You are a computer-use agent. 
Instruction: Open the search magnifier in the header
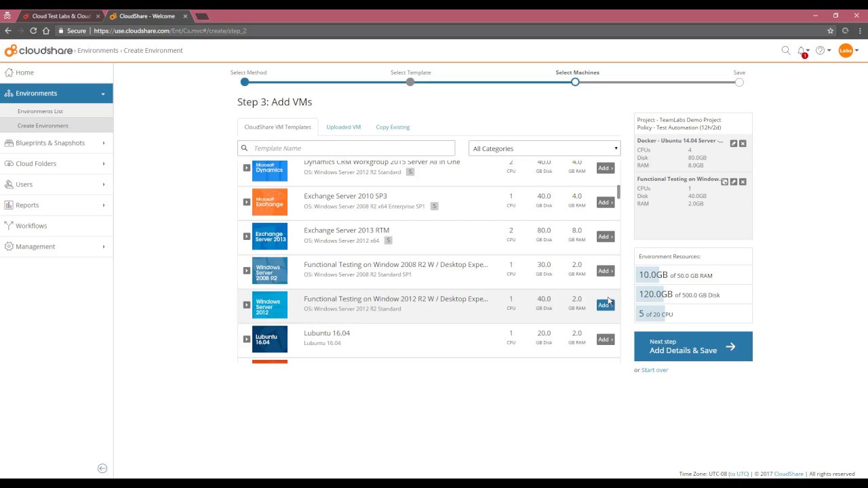point(786,50)
